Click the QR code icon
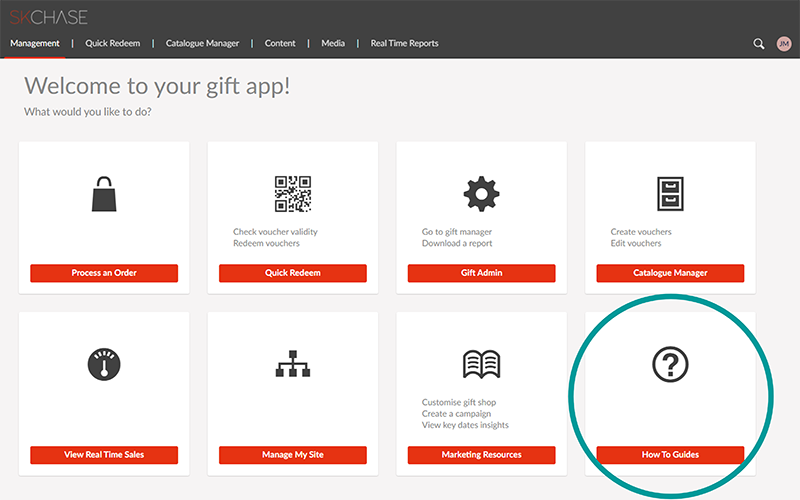 coord(293,194)
